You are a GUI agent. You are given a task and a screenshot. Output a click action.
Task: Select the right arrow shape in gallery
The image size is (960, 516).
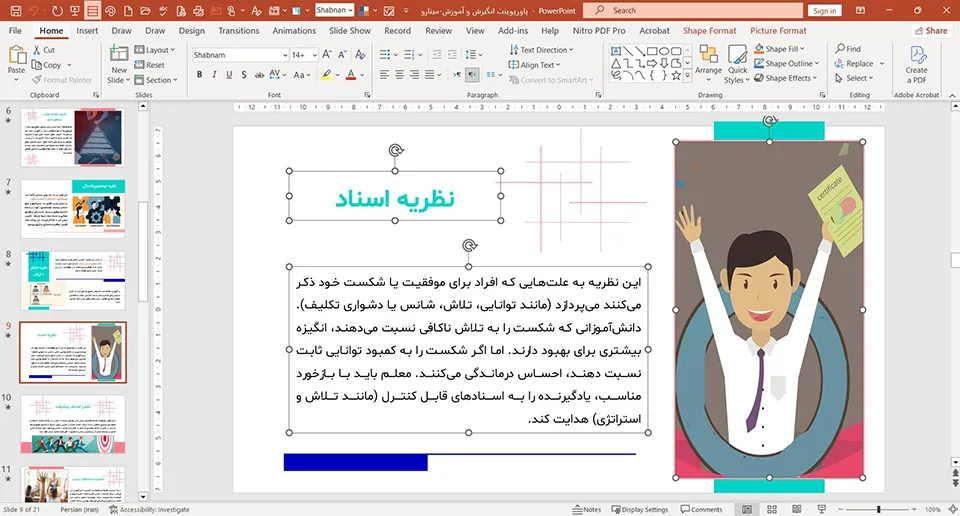[652, 63]
